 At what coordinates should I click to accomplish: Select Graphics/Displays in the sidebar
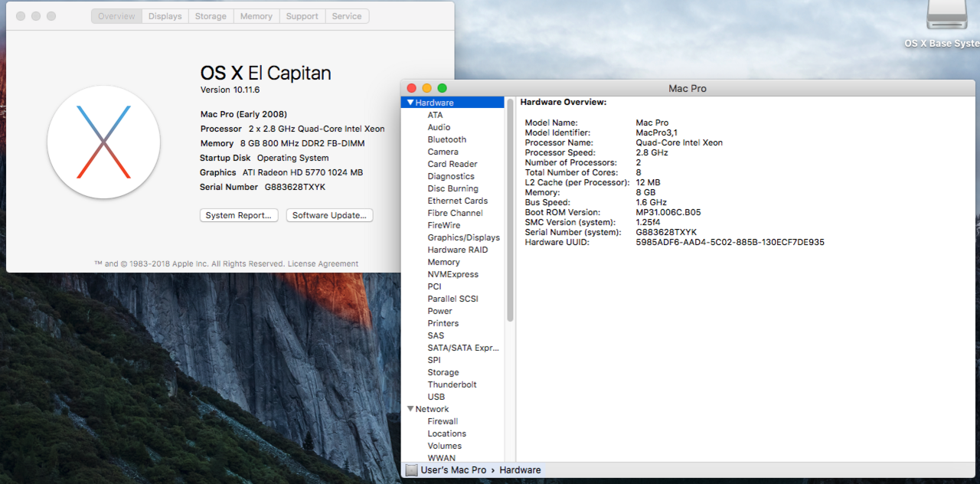pyautogui.click(x=464, y=237)
